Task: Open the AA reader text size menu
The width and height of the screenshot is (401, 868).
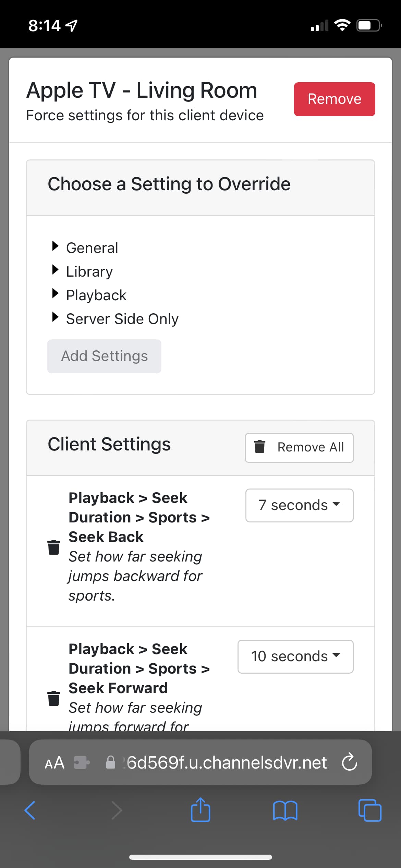Action: [x=54, y=762]
